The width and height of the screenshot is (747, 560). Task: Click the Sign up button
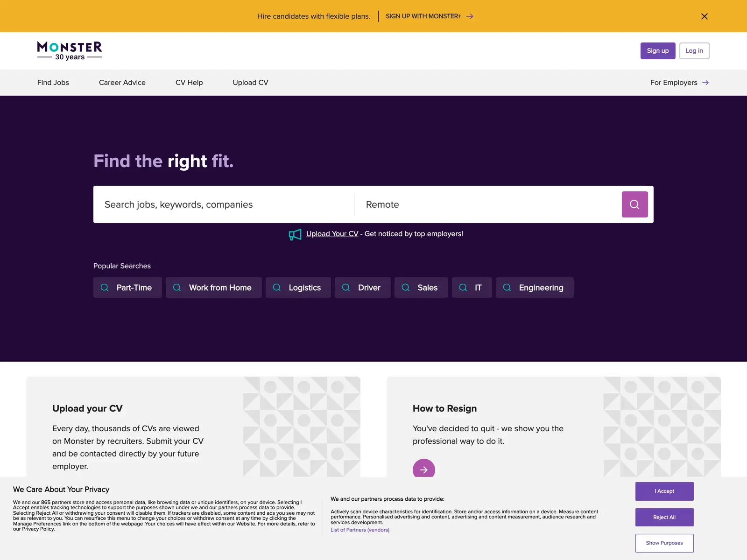click(x=658, y=51)
